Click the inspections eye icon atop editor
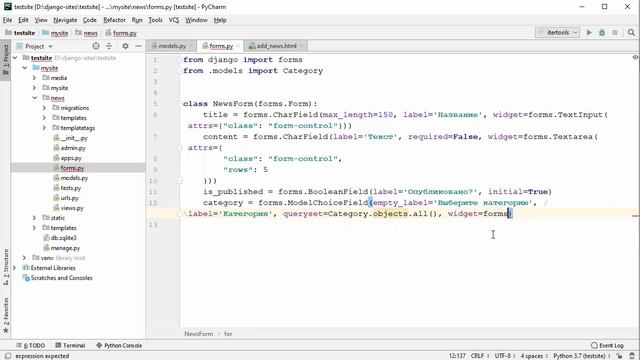Viewport: 640px width, 360px height. (x=635, y=58)
